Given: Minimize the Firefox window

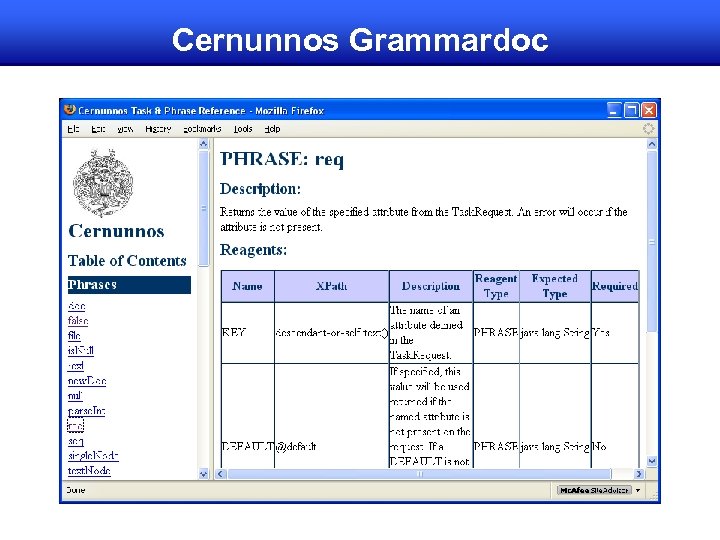Looking at the screenshot, I should tap(614, 110).
